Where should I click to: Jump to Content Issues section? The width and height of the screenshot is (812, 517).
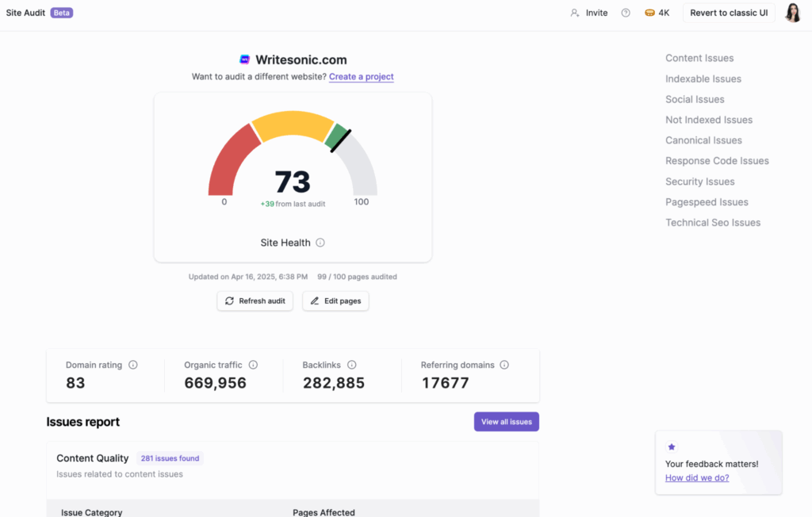[699, 58]
